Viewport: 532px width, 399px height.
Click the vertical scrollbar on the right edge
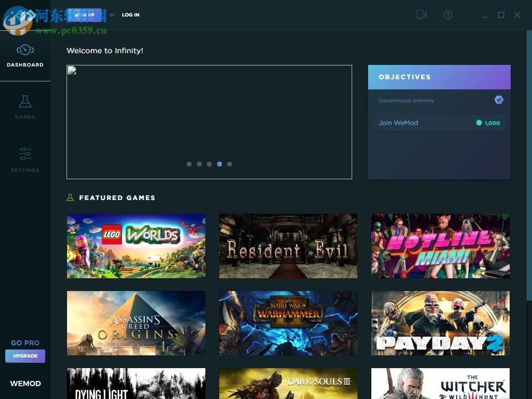[x=529, y=165]
